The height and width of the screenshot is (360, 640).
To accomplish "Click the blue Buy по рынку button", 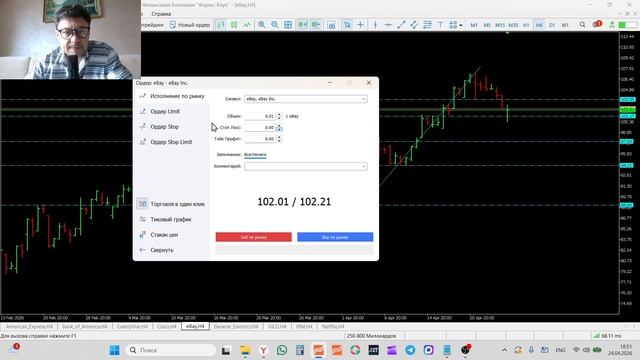I will tap(335, 237).
